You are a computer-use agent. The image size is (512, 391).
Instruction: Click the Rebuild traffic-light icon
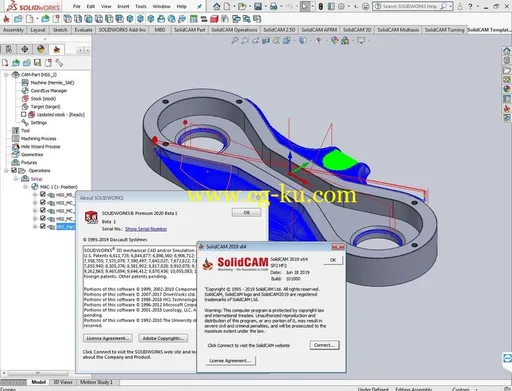[x=320, y=6]
